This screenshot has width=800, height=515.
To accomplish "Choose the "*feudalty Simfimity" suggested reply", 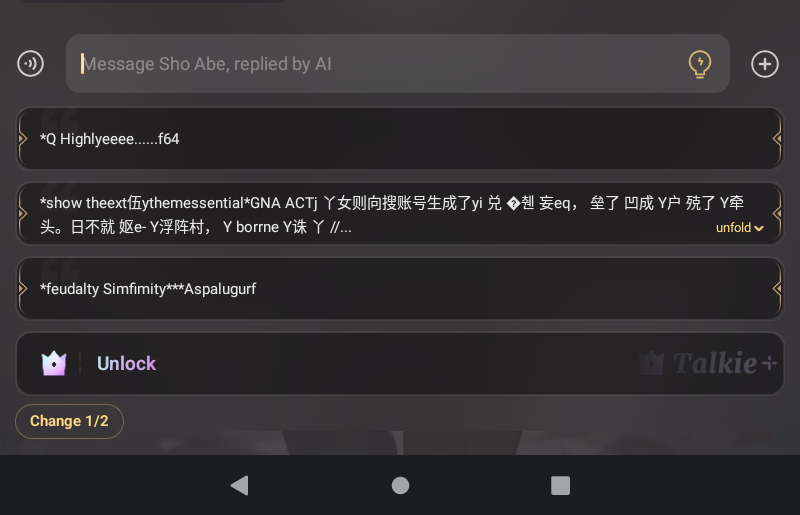I will (x=400, y=288).
